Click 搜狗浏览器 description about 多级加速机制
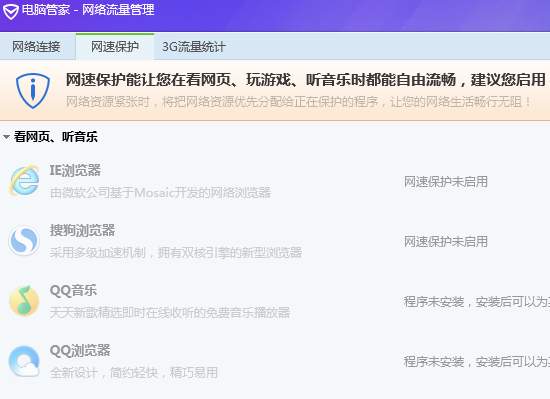Viewport: 550px width, 399px height. [x=176, y=253]
